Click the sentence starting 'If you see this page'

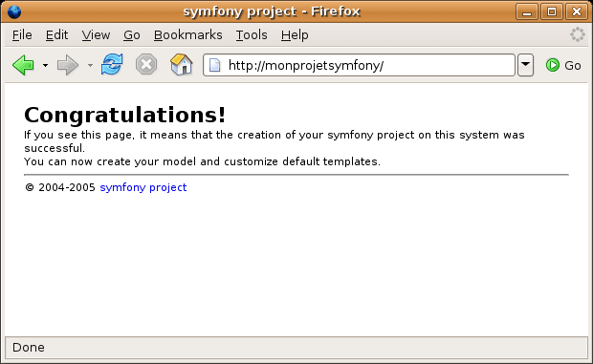pyautogui.click(x=275, y=141)
